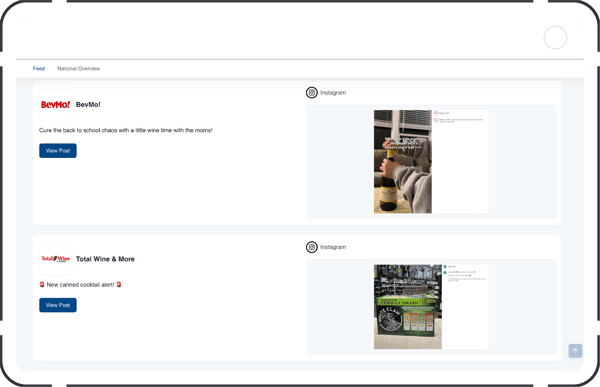Open the National Overview tab
Screen dimensions: 600x387
point(78,69)
